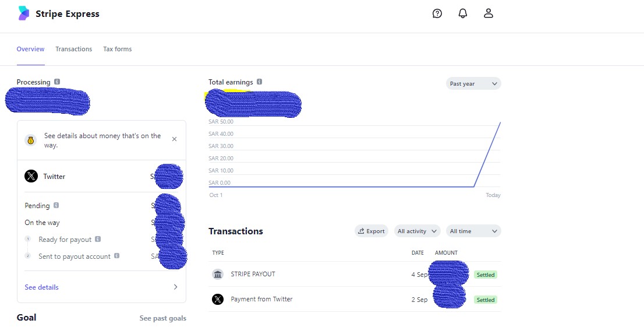Dismiss the money on the way banner
644x327 pixels.
pyautogui.click(x=174, y=139)
